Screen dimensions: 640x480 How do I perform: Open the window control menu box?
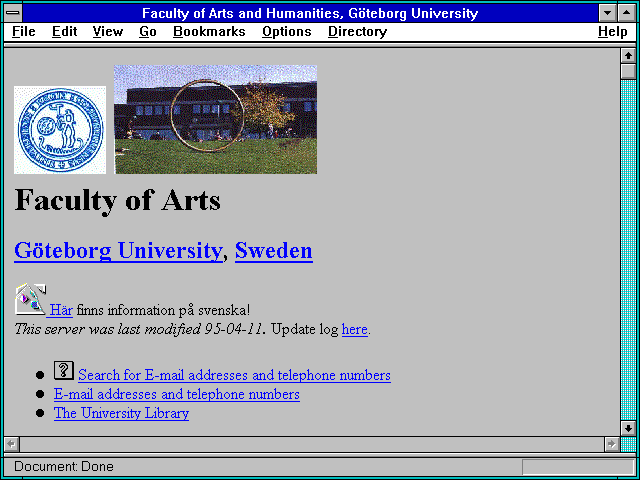click(13, 13)
